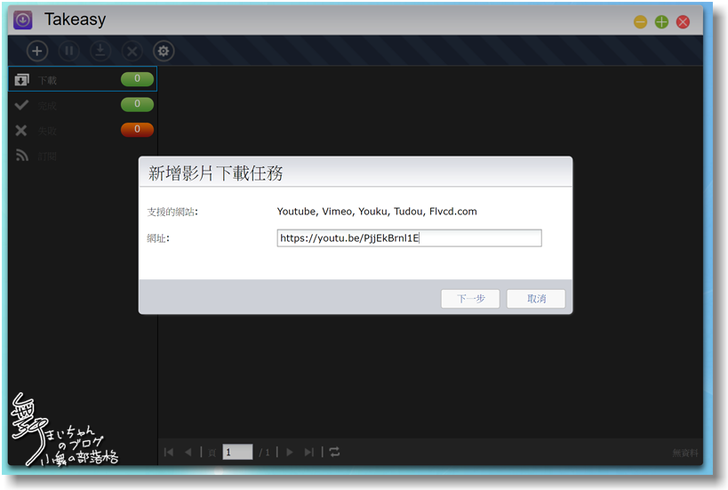Open settings via the gear icon
This screenshot has height=490, width=728.
163,51
